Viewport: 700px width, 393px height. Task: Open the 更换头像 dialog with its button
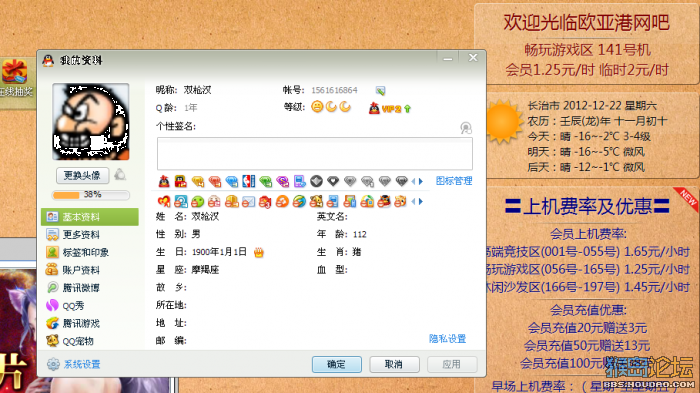click(x=83, y=176)
